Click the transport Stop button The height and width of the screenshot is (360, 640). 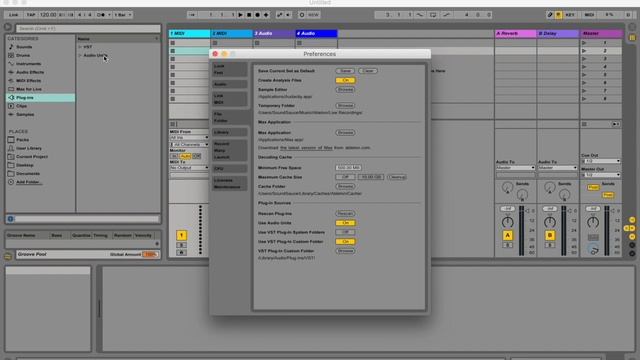(249, 15)
